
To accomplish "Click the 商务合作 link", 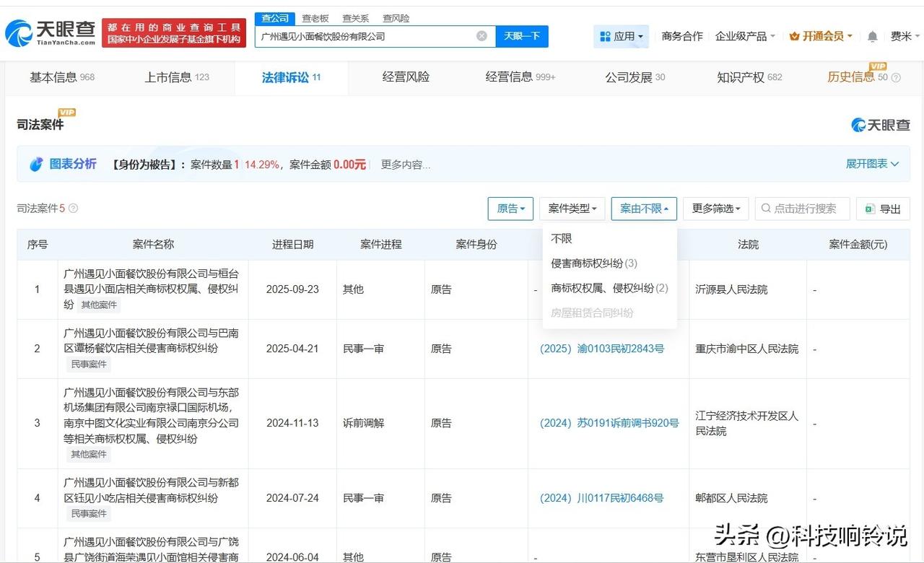I will pos(682,36).
